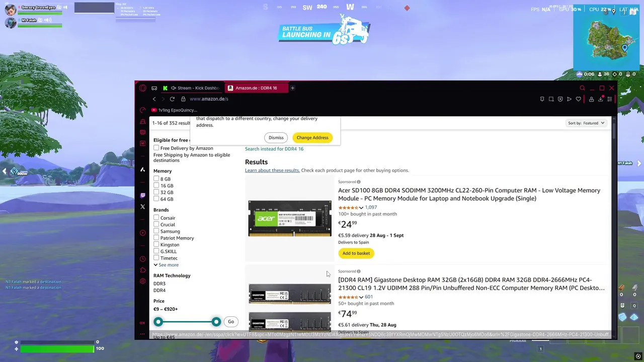The height and width of the screenshot is (362, 644).
Task: Select the Crucial brand checkbox
Action: tap(156, 224)
